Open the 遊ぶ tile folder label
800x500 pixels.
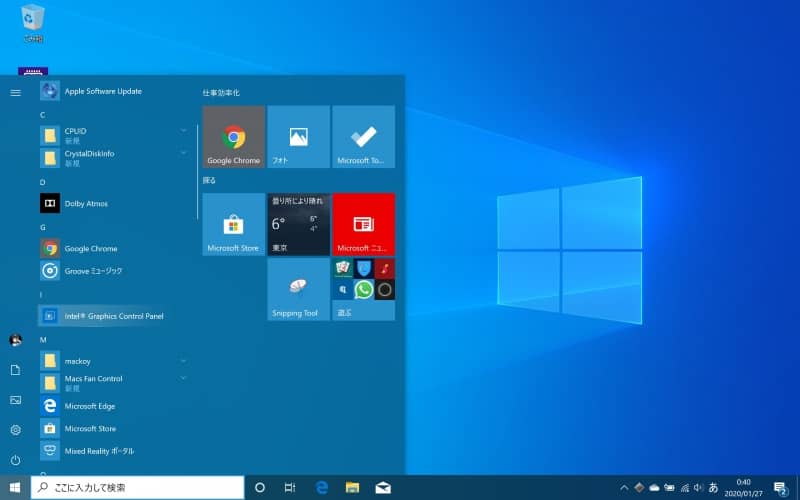click(x=344, y=313)
